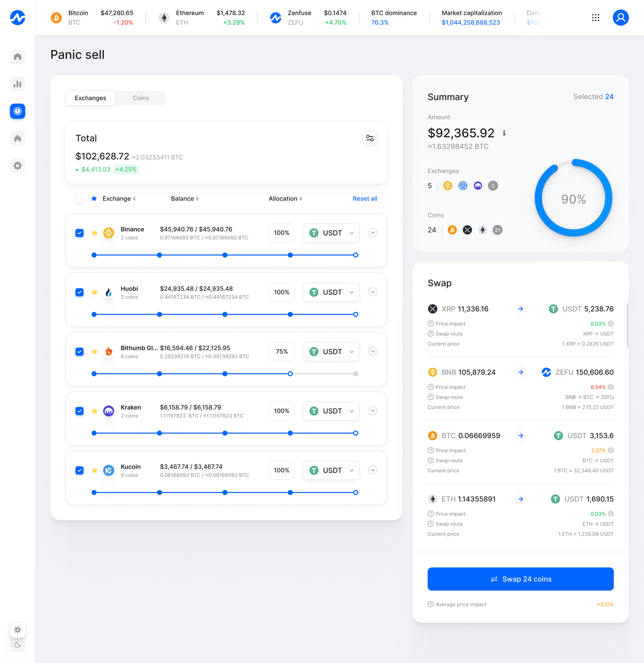The height and width of the screenshot is (663, 644).
Task: Select the Panic sell sidebar icon
Action: click(x=18, y=111)
